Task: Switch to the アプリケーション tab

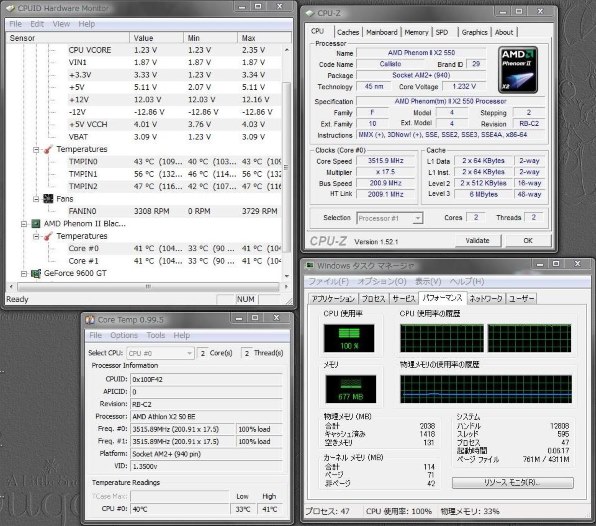Action: point(333,299)
